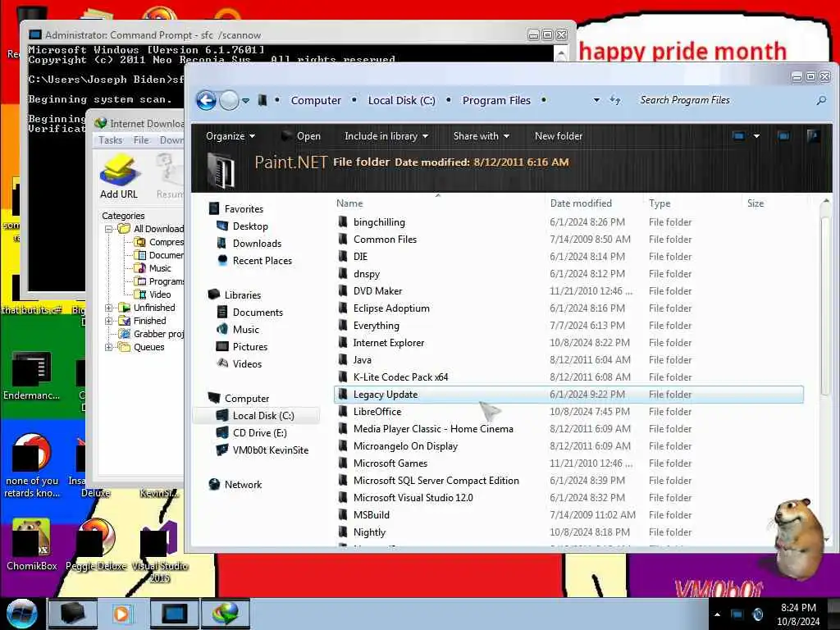
Task: Open ChomikBox desktop shortcut
Action: click(32, 546)
